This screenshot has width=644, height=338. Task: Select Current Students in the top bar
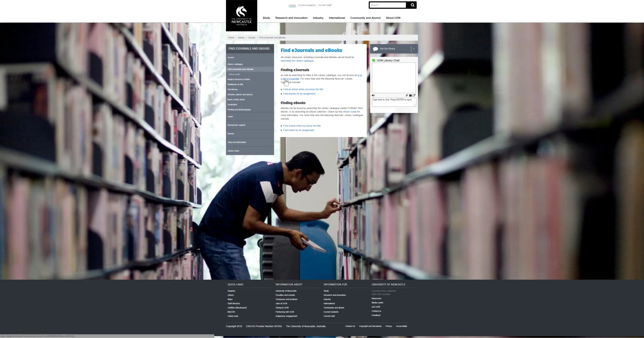tap(307, 5)
